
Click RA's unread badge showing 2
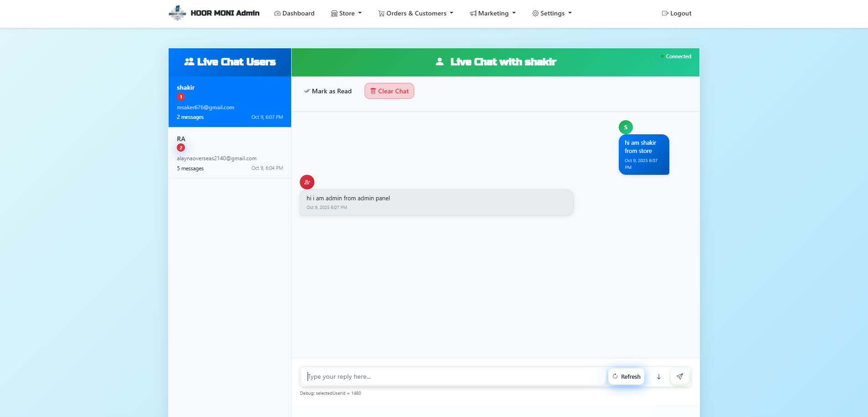(x=181, y=147)
